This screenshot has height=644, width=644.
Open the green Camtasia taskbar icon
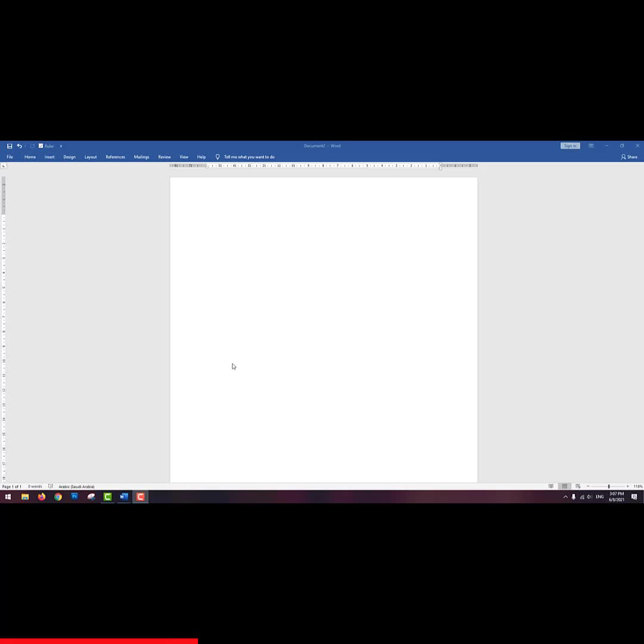coord(107,497)
